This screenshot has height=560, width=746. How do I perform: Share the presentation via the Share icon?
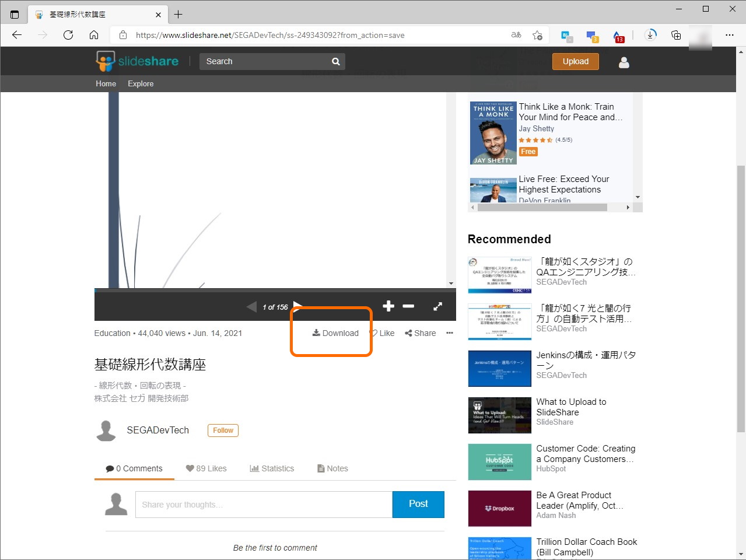tap(420, 332)
